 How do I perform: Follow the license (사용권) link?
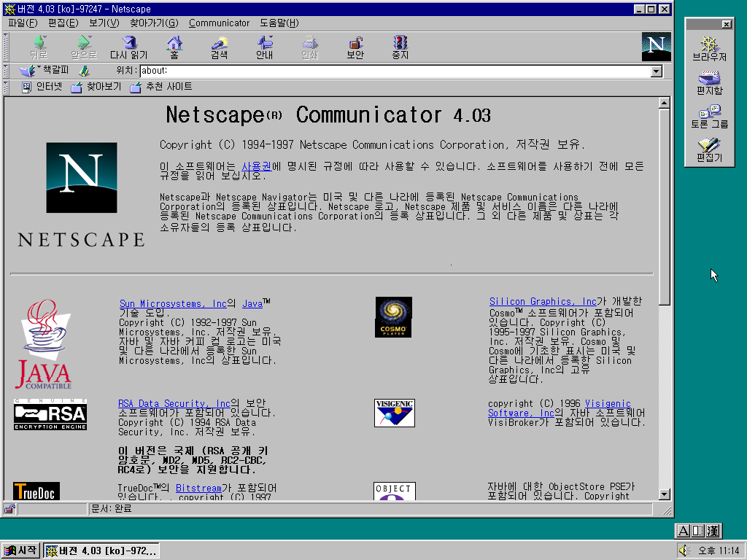pyautogui.click(x=256, y=166)
